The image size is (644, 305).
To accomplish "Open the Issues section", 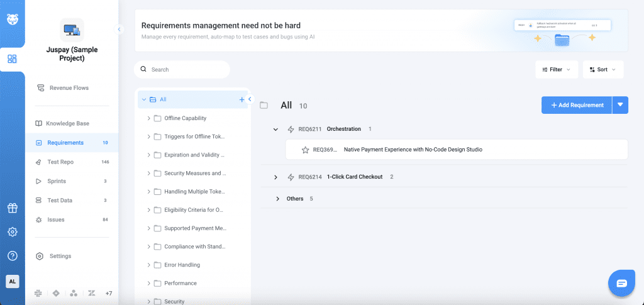I will pyautogui.click(x=55, y=219).
